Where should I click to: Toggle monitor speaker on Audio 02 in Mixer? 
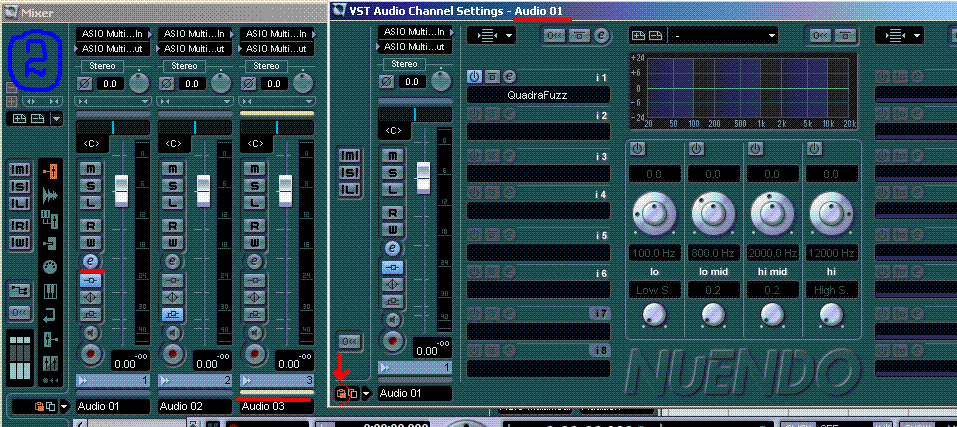coord(173,332)
